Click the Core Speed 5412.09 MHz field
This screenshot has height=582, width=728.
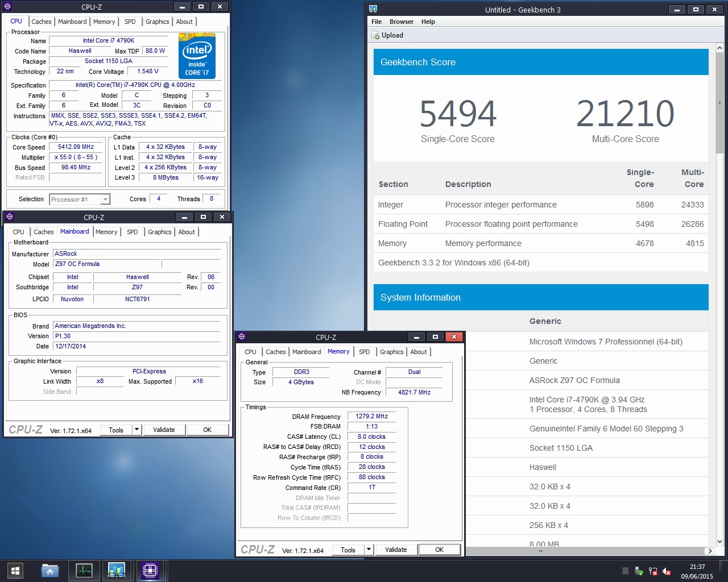[76, 147]
